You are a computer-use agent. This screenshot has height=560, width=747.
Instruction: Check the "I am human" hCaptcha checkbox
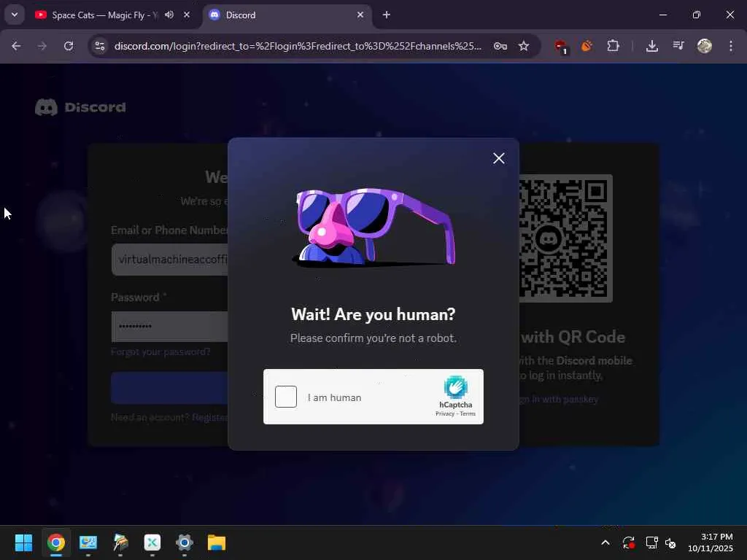pyautogui.click(x=286, y=397)
